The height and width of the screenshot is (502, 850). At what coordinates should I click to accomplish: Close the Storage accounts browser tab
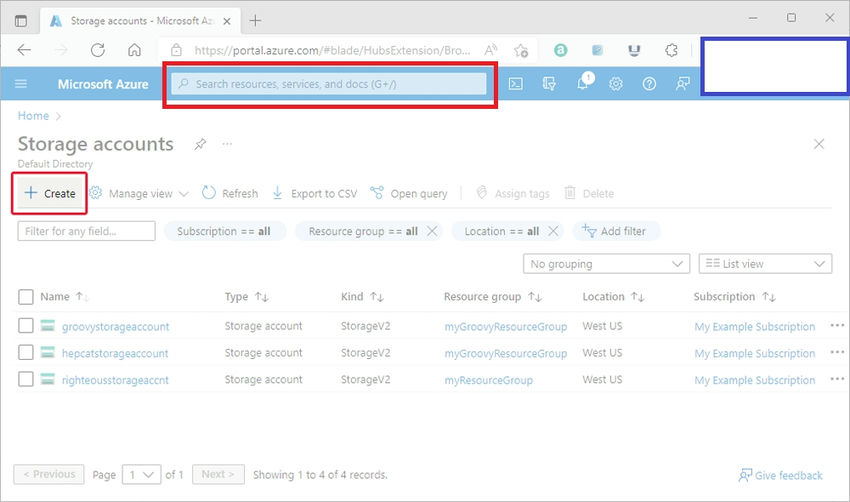click(x=227, y=21)
